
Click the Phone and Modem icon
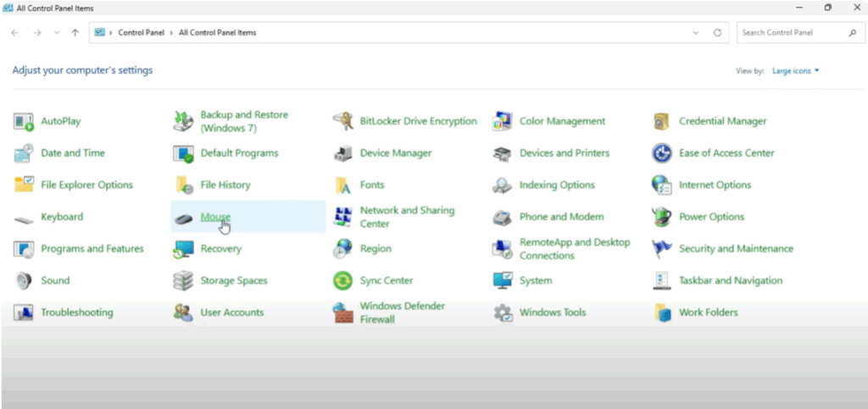tap(502, 218)
